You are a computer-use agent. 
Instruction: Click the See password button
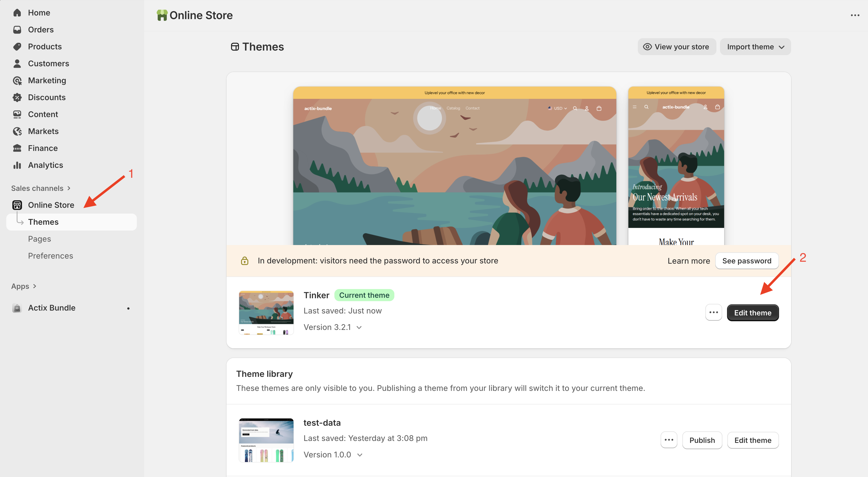[746, 261]
